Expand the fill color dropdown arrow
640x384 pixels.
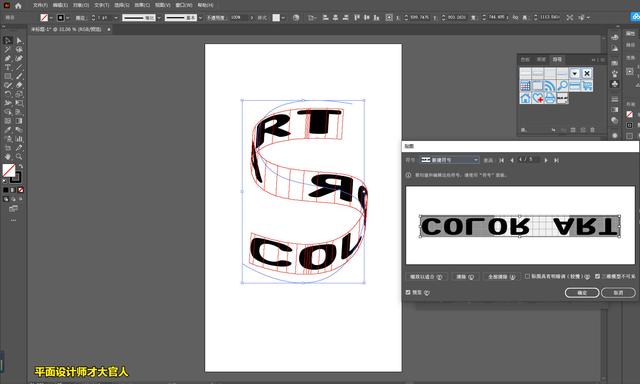click(x=51, y=18)
